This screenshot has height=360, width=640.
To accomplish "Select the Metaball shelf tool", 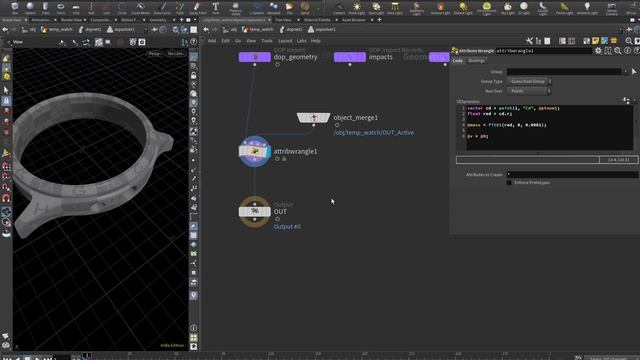I will 273,7.
